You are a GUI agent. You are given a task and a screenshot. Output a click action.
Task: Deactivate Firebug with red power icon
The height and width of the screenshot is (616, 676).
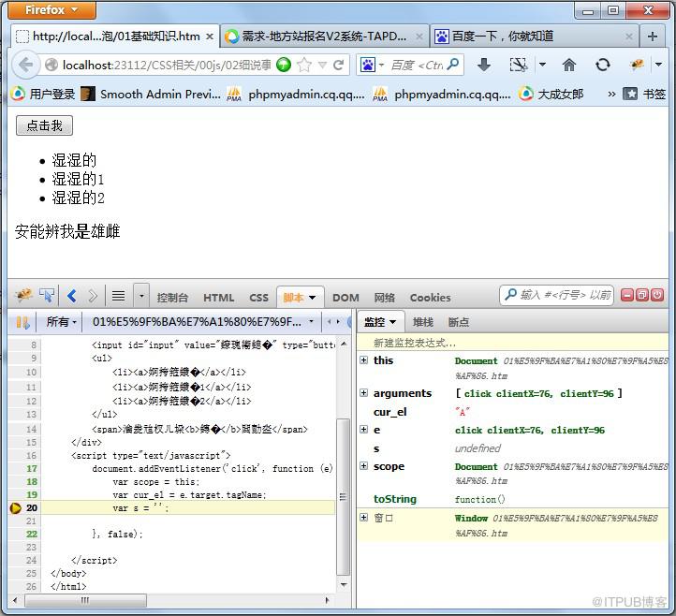click(x=657, y=295)
